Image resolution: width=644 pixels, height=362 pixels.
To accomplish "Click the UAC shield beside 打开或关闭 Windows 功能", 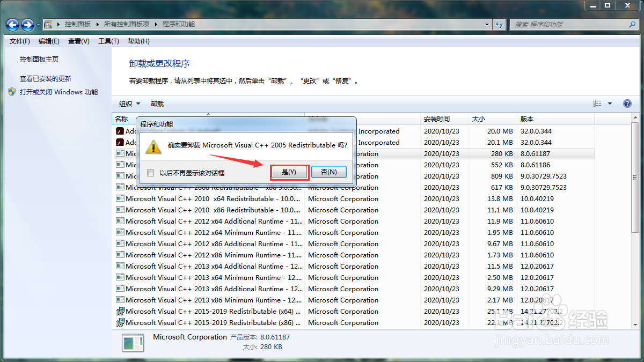I will tap(11, 92).
